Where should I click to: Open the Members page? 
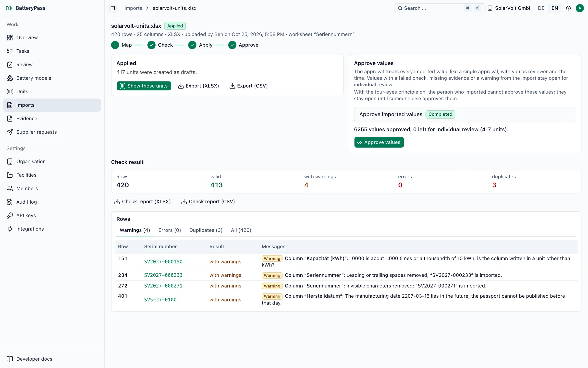52,188
